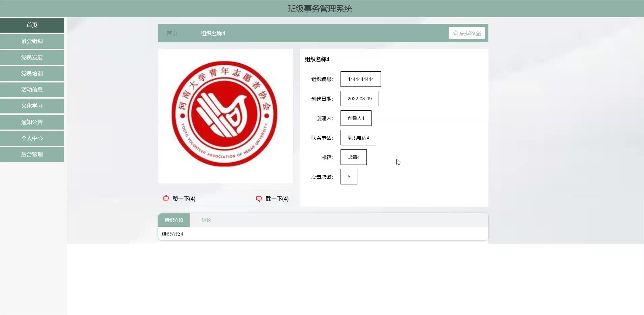Click the 班级事务管理系统 page title
This screenshot has height=315, width=644.
click(320, 9)
